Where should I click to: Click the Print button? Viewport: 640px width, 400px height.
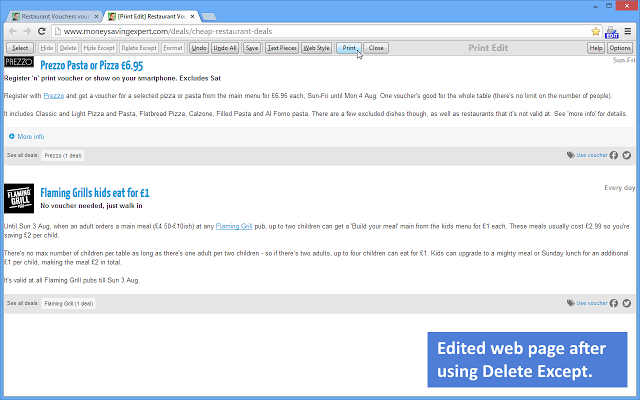pos(349,48)
